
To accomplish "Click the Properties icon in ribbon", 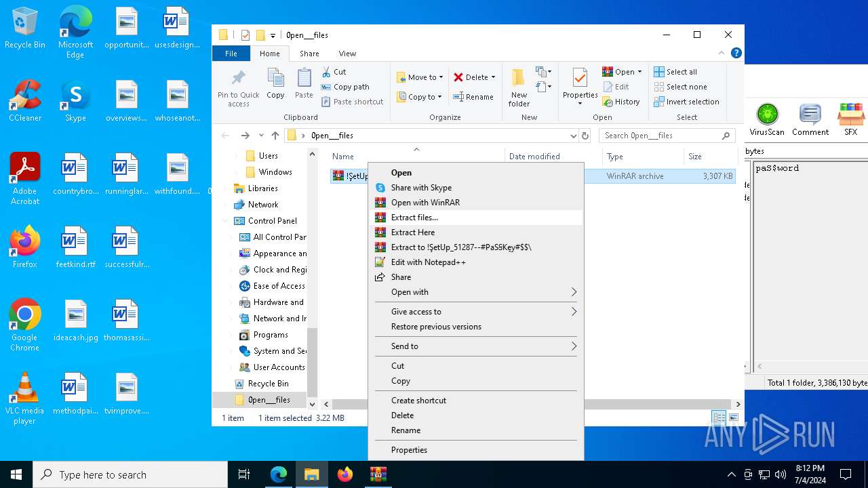I will (x=580, y=87).
